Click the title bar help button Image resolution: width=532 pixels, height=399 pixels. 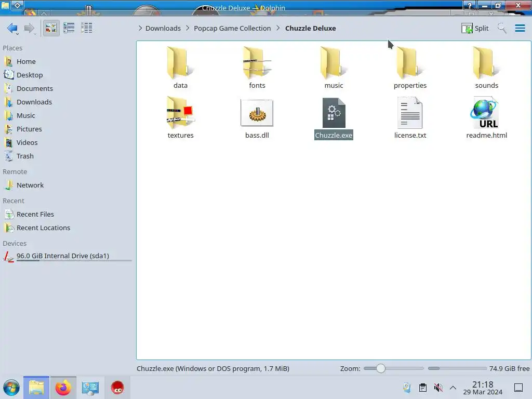[469, 5]
